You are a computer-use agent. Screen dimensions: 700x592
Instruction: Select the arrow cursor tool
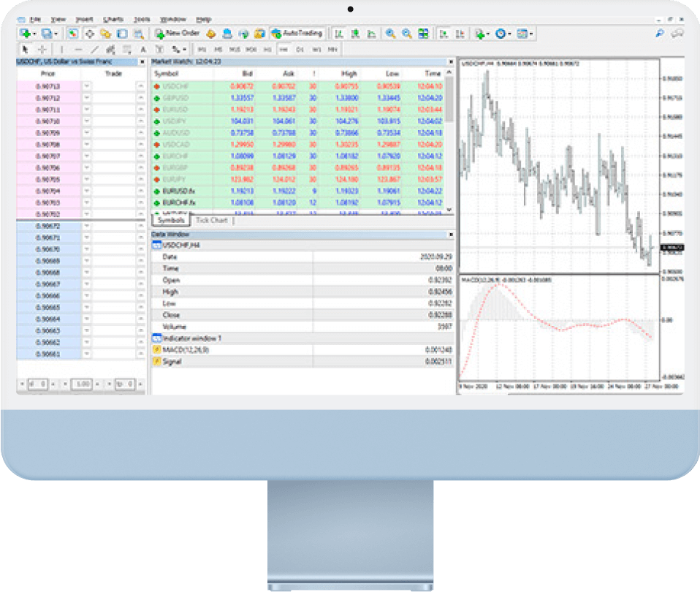coord(26,50)
